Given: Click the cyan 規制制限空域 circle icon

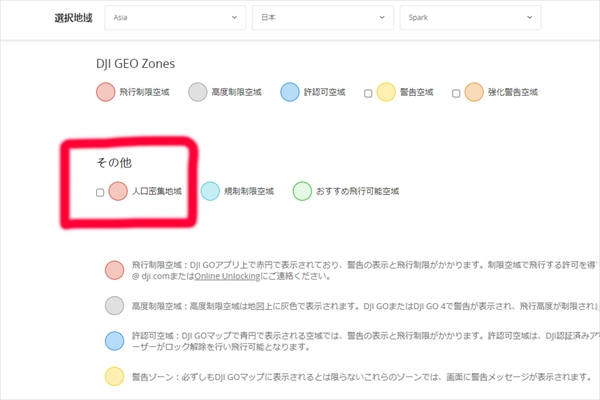Looking at the screenshot, I should 210,191.
